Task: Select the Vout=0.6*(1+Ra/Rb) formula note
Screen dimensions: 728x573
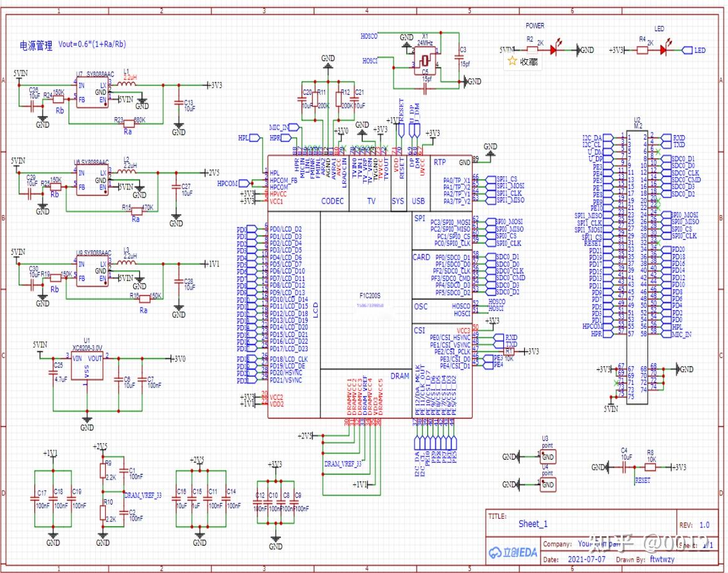Action: [92, 44]
